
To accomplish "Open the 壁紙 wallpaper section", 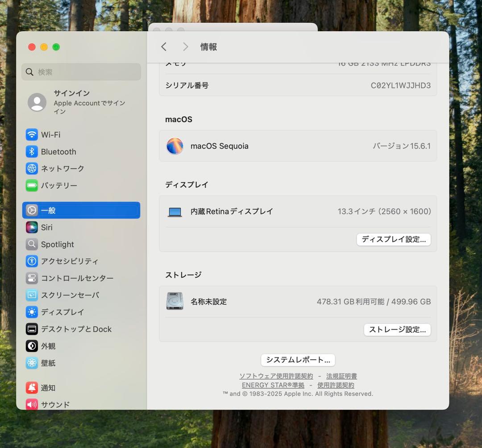I will 32,363.
